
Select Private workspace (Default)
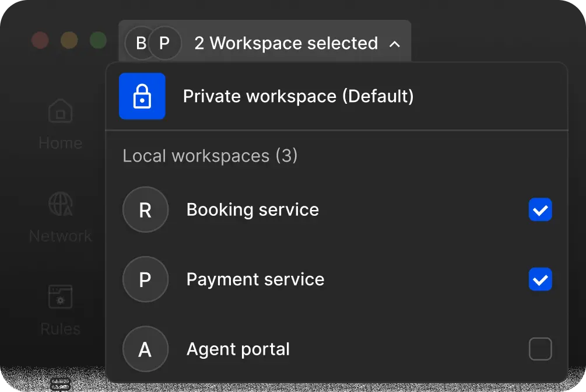pos(299,96)
